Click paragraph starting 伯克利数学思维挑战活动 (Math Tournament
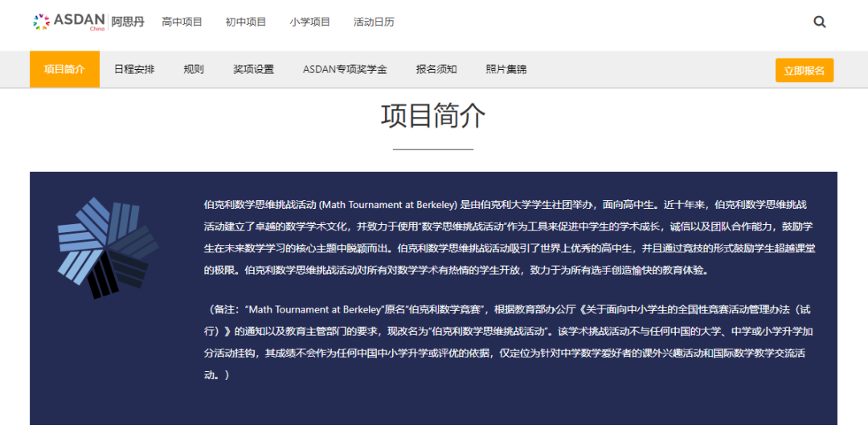868x433 pixels. click(510, 238)
